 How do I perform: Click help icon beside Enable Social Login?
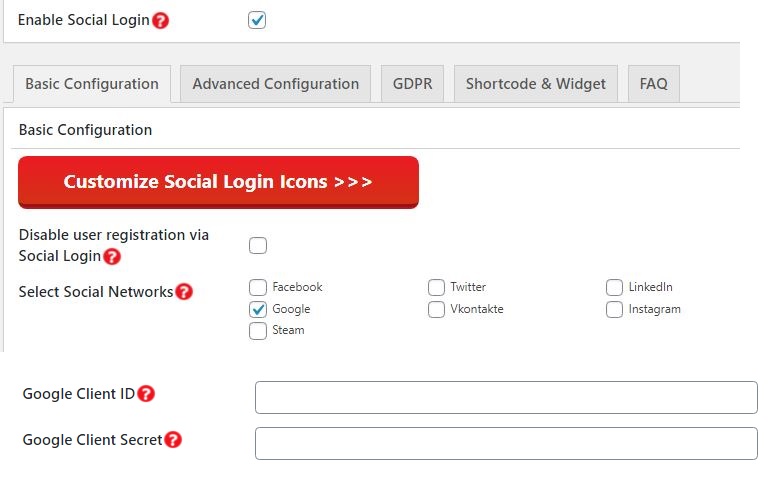tap(160, 20)
